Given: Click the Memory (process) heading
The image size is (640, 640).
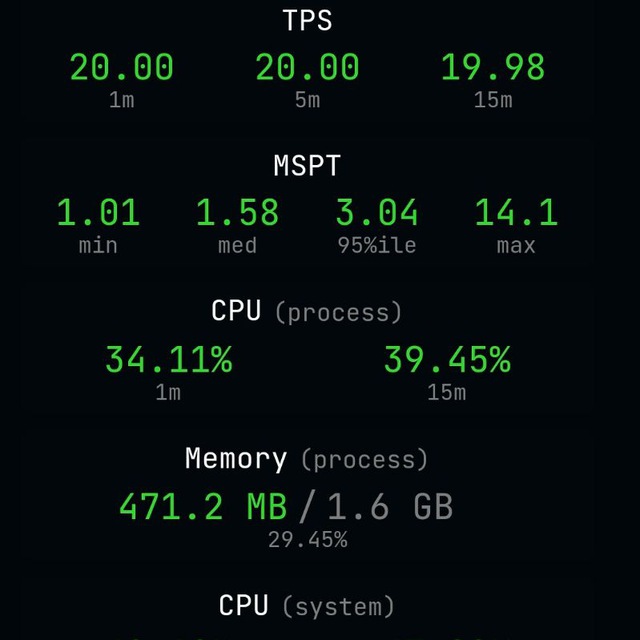Looking at the screenshot, I should tap(307, 459).
